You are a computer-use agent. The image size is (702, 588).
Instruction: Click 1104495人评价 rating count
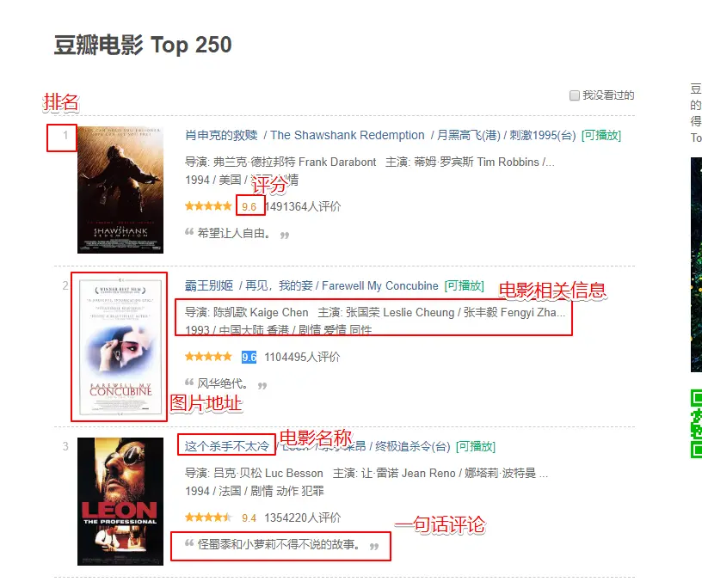[x=302, y=357]
